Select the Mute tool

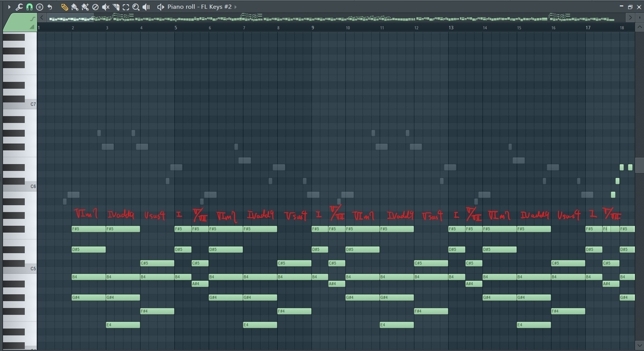(106, 7)
